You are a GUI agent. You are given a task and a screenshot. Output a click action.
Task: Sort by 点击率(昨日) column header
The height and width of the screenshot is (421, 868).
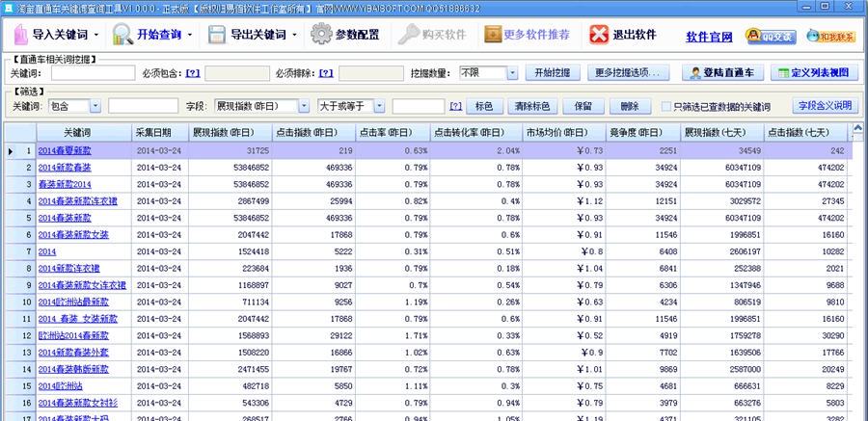tap(393, 133)
